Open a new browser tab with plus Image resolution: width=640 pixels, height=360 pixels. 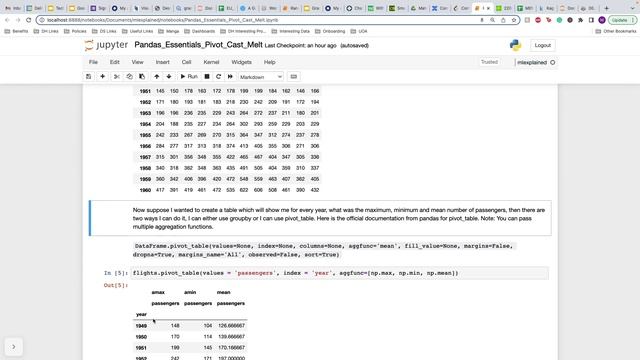pyautogui.click(x=607, y=8)
